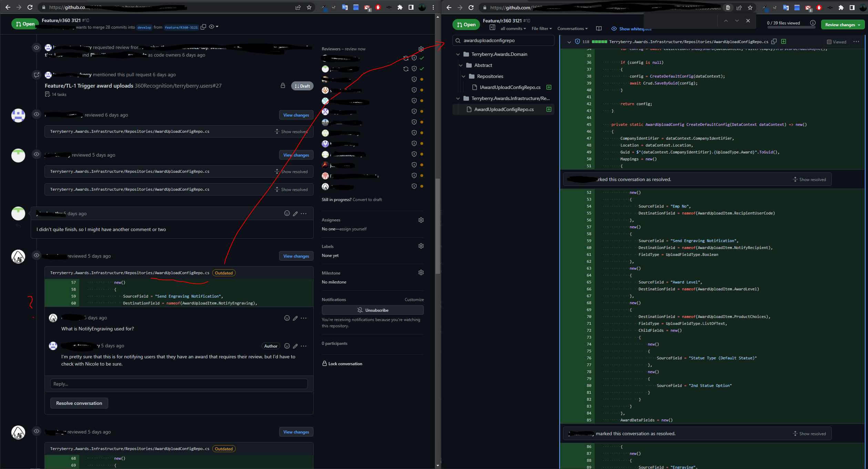The image size is (868, 469).
Task: Click View changes on the 6 days ago review
Action: (x=296, y=115)
